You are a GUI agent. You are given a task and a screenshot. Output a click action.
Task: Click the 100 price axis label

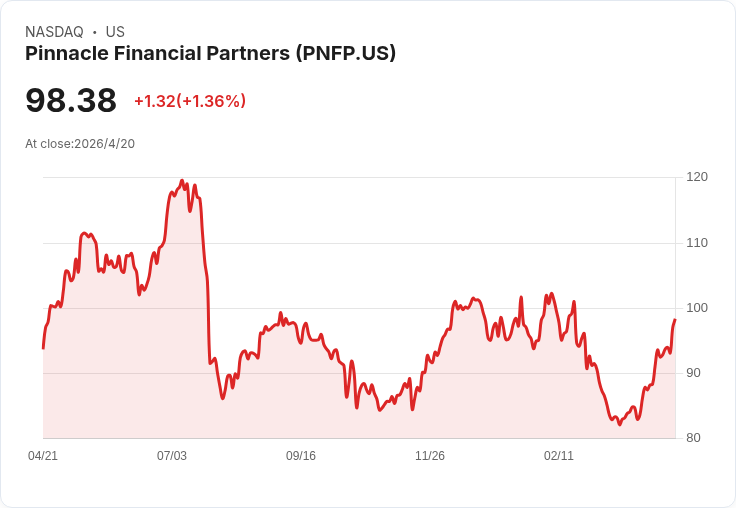coord(697,308)
